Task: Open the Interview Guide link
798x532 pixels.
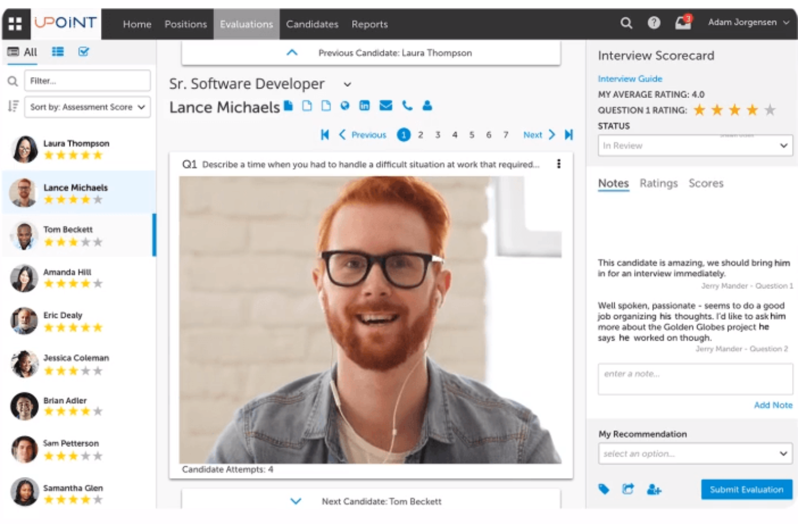Action: point(629,79)
